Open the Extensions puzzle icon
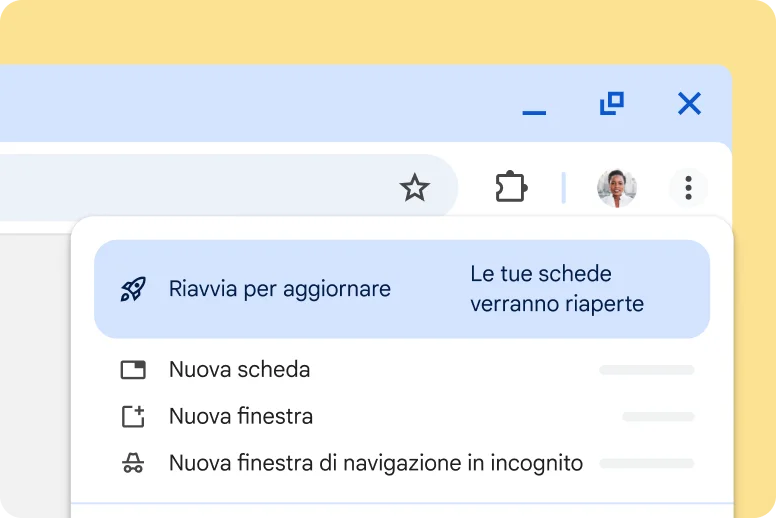 (x=511, y=187)
